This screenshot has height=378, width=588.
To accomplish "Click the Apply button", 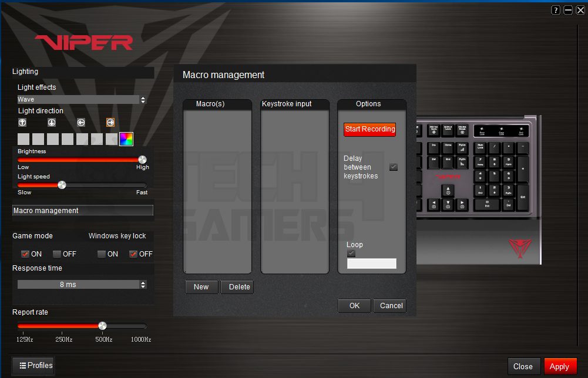I will click(x=560, y=366).
